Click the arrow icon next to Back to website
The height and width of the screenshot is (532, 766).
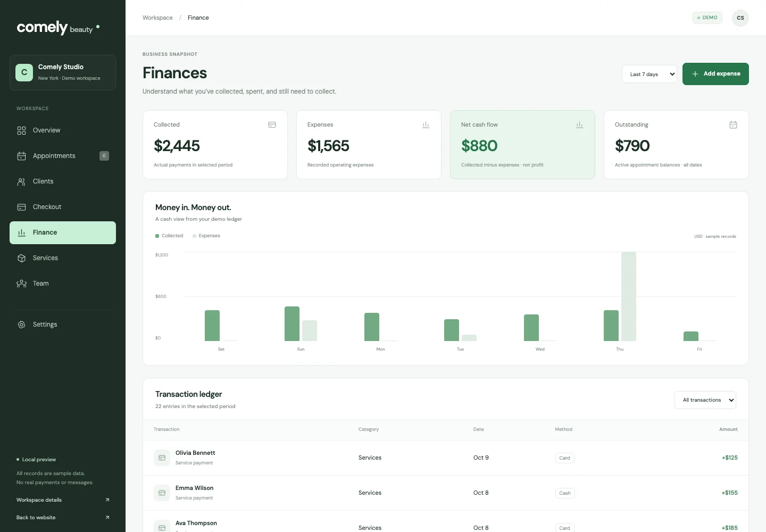107,518
